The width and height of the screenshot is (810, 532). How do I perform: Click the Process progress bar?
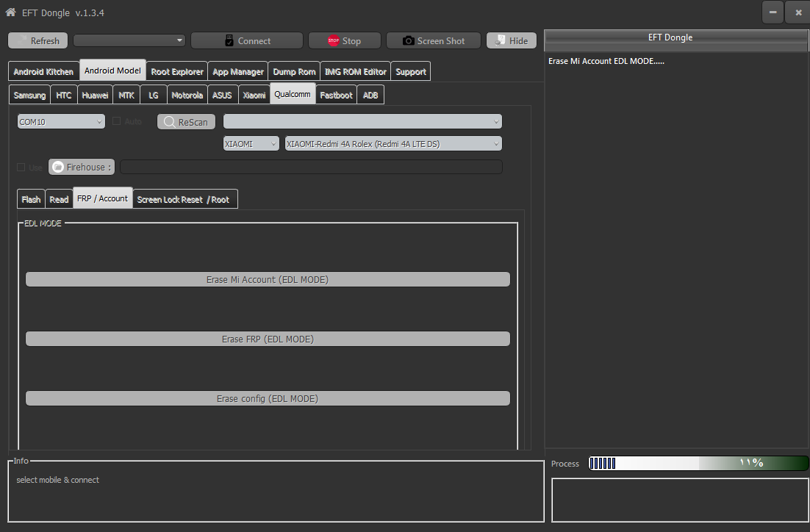[698, 464]
